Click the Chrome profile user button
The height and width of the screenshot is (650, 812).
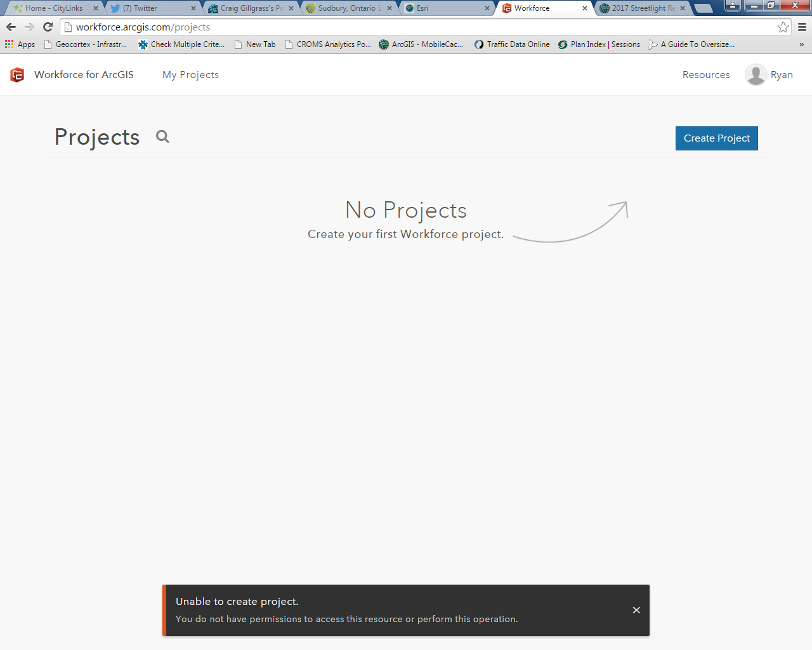(733, 6)
